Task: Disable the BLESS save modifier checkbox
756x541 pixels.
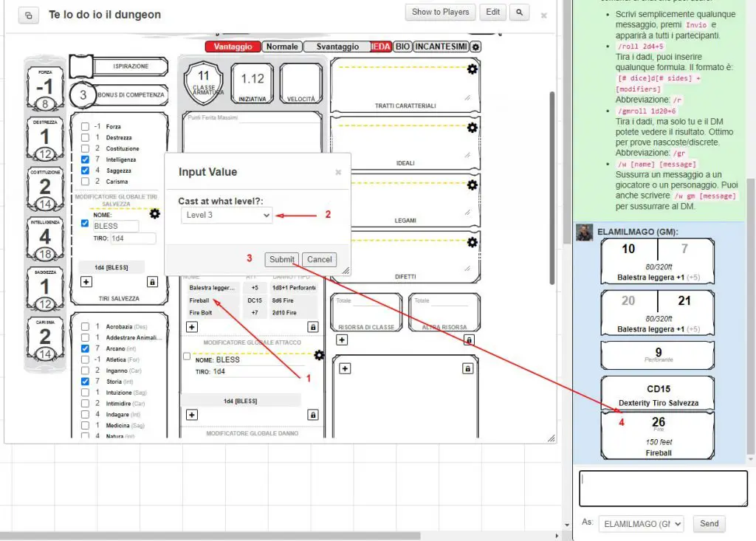Action: 85,223
